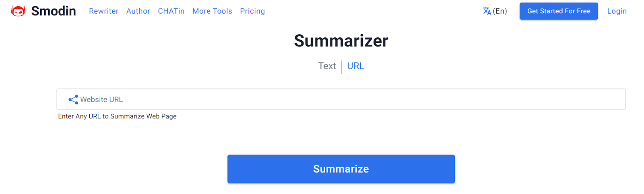View the Pricing page

252,11
